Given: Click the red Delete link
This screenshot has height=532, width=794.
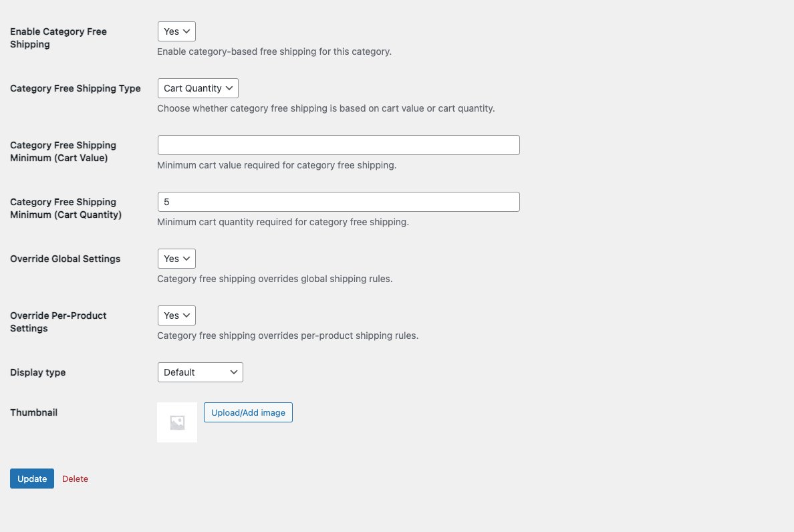Looking at the screenshot, I should [x=75, y=479].
